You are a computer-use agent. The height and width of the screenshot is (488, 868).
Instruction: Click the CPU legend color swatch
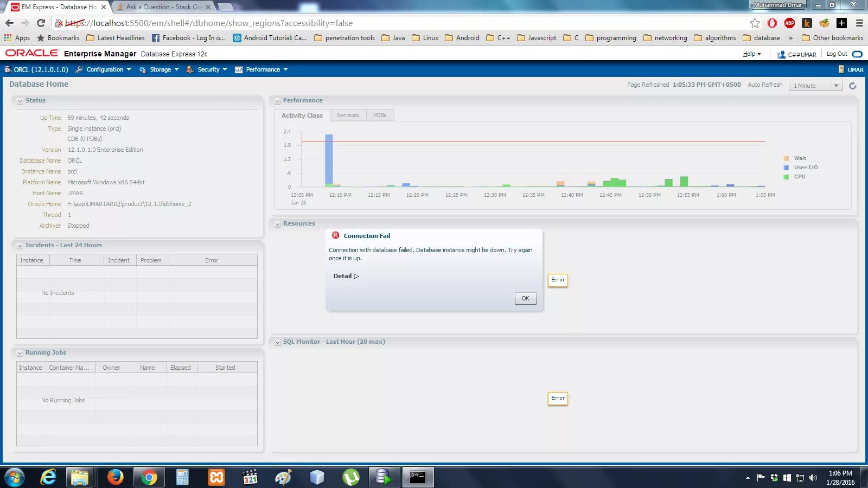pos(786,177)
